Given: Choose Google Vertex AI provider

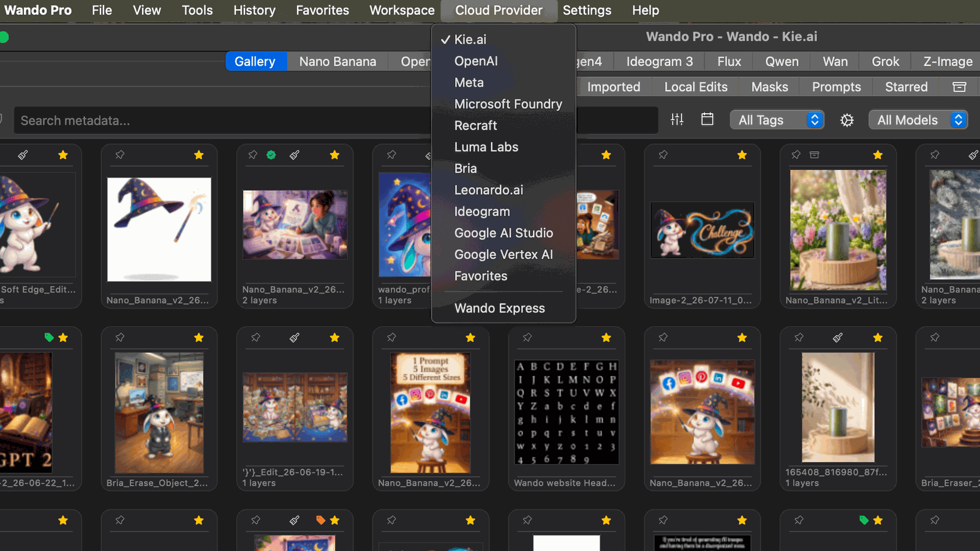Looking at the screenshot, I should point(503,255).
